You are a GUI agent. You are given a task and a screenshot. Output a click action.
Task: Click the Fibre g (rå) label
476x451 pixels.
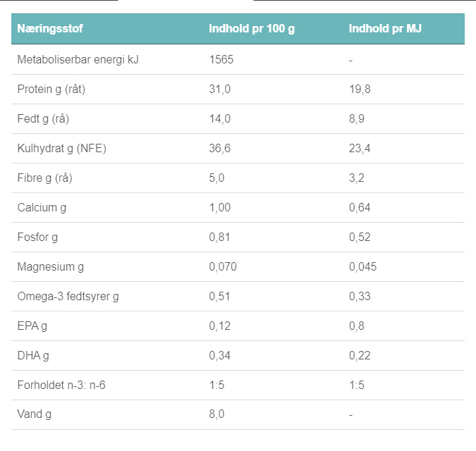point(44,178)
